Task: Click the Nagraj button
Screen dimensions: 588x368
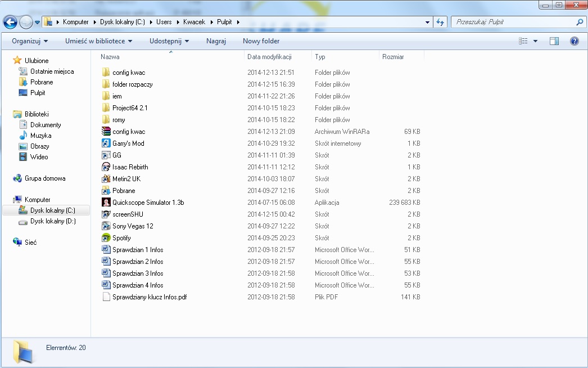Action: [216, 41]
